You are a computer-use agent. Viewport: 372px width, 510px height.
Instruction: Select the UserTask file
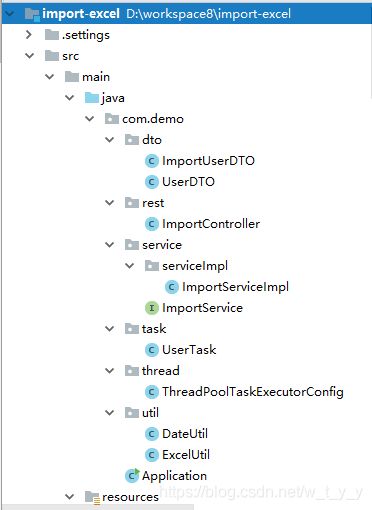click(x=189, y=350)
